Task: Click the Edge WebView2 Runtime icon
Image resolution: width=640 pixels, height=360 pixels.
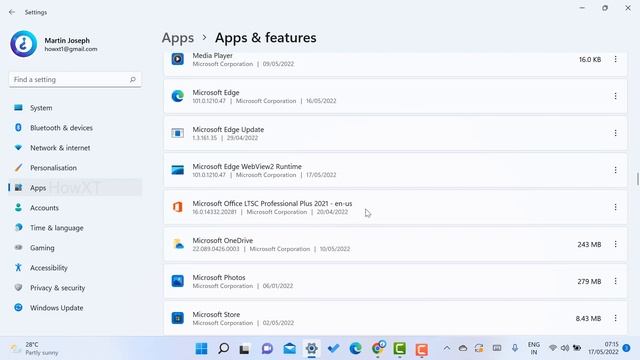Action: (x=178, y=170)
